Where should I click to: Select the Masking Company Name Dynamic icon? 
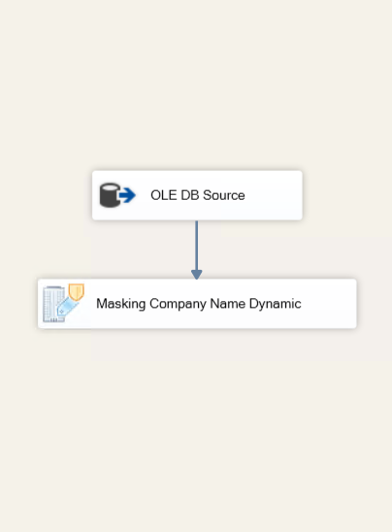pos(63,303)
